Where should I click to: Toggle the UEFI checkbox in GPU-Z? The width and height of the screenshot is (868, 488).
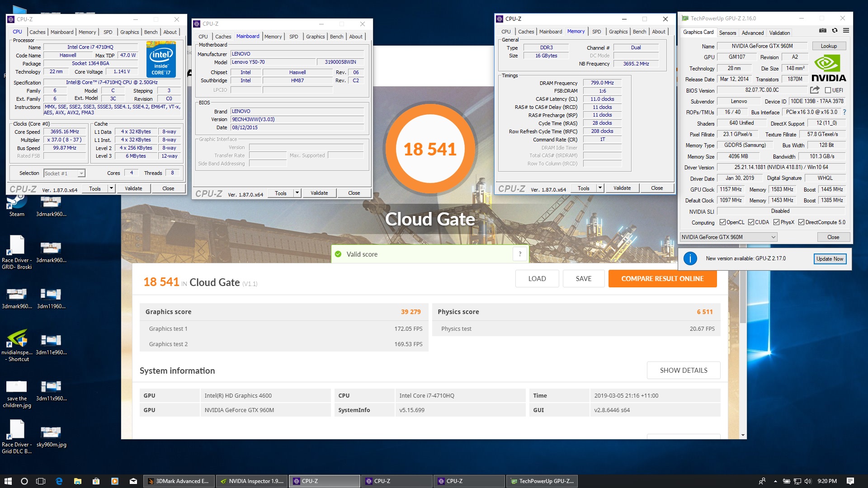(828, 90)
